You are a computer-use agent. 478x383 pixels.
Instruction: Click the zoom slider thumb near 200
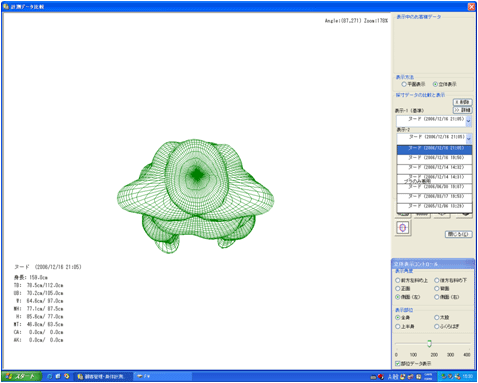point(429,343)
